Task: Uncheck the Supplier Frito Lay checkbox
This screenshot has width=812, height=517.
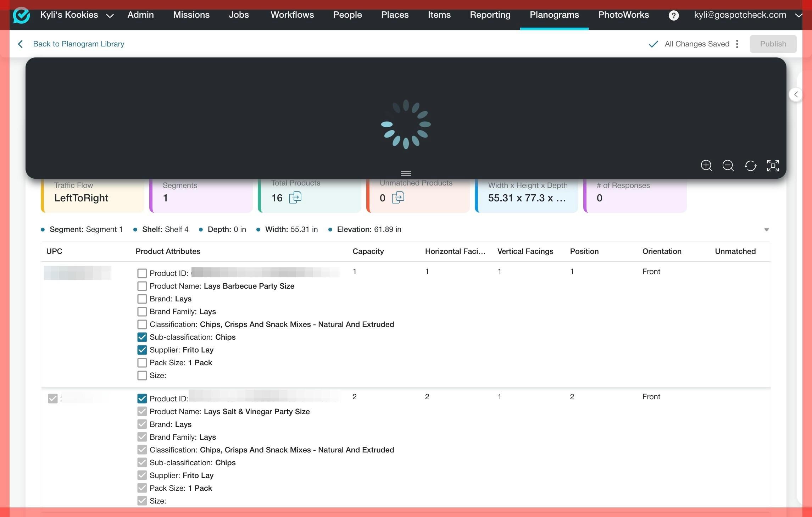Action: pos(142,350)
